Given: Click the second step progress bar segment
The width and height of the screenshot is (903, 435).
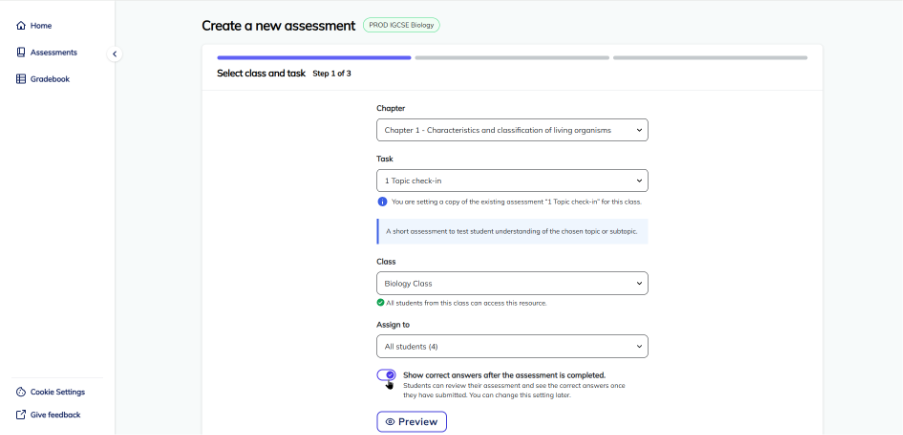Looking at the screenshot, I should pyautogui.click(x=512, y=58).
